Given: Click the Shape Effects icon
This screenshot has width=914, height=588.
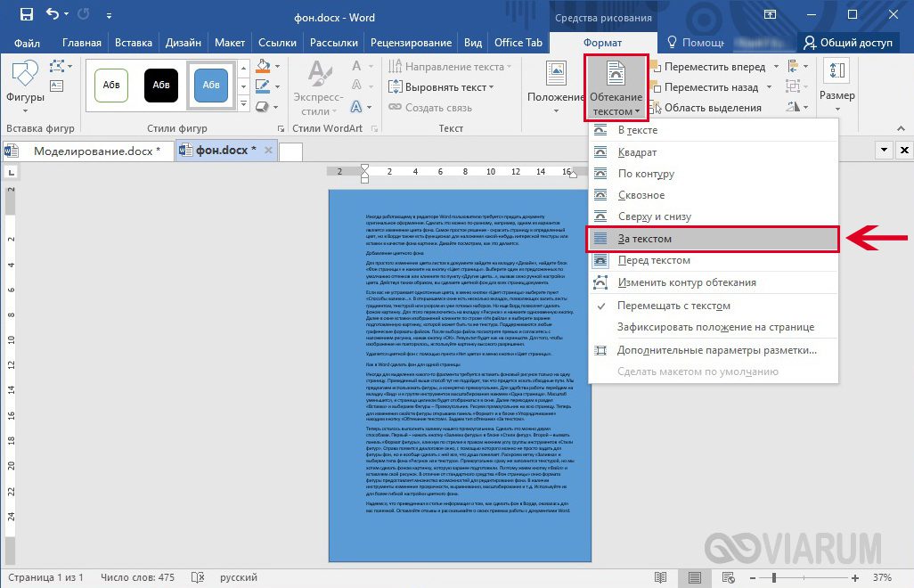Looking at the screenshot, I should [264, 107].
